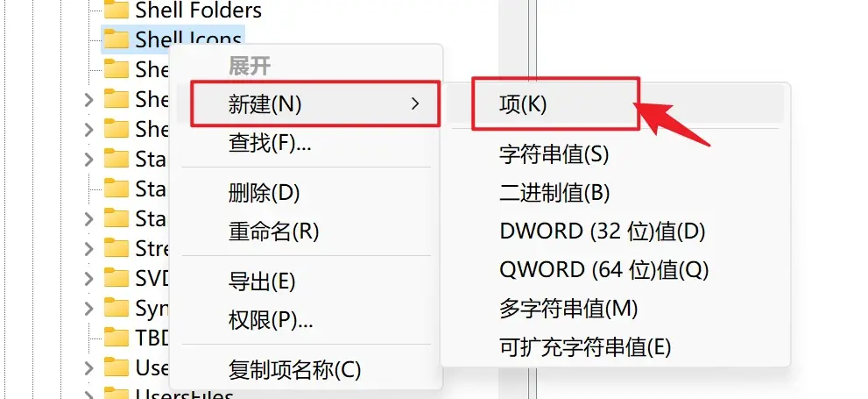The image size is (868, 399).
Task: Create a DWORD (32 位)值(D)
Action: 603,232
